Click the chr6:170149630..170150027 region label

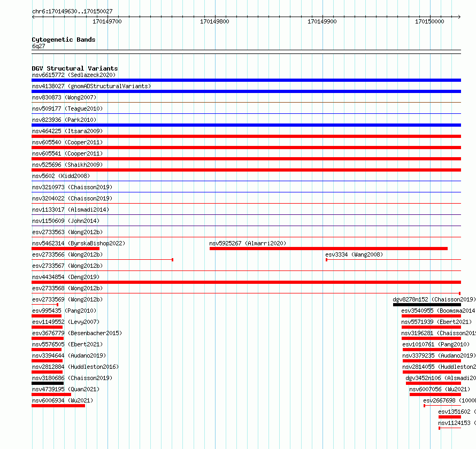72,12
